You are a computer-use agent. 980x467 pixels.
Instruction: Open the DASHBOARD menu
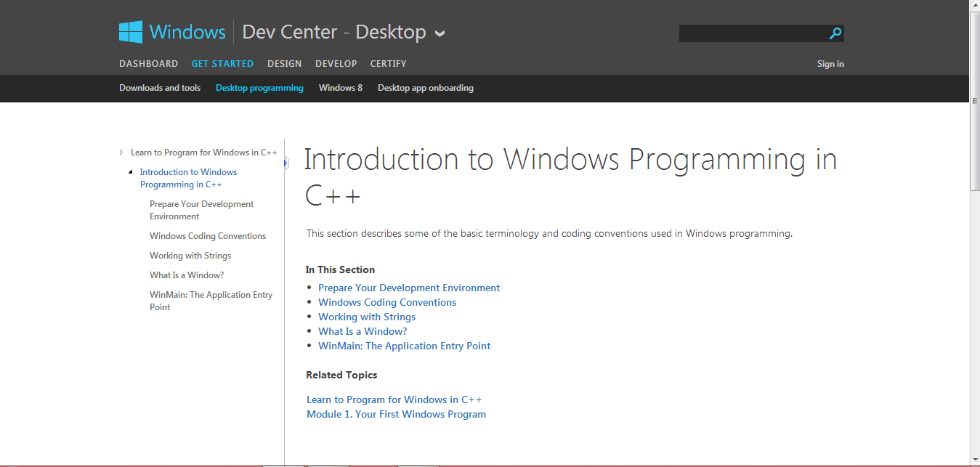coord(149,64)
